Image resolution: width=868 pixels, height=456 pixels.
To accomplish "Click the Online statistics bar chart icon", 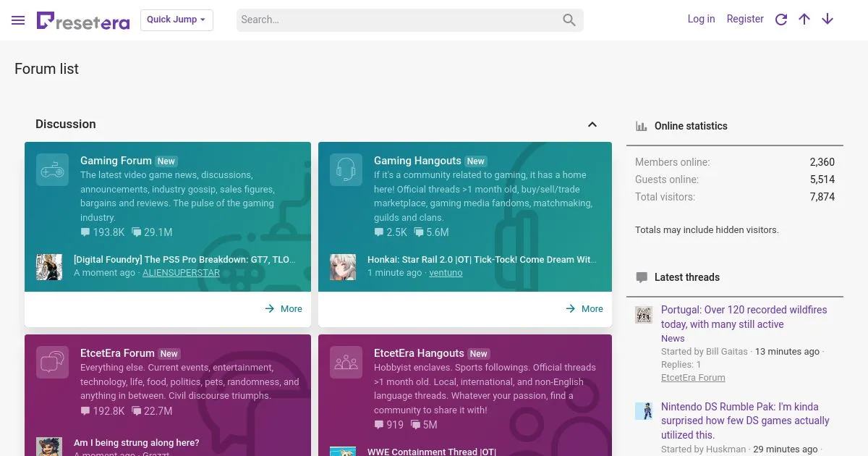I will coord(642,126).
